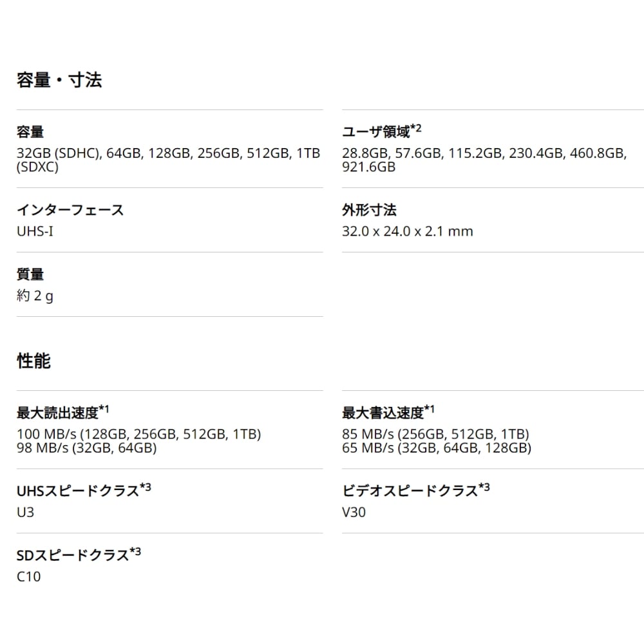This screenshot has height=644, width=644.
Task: Click the 外形寸法 label
Action: tap(369, 210)
